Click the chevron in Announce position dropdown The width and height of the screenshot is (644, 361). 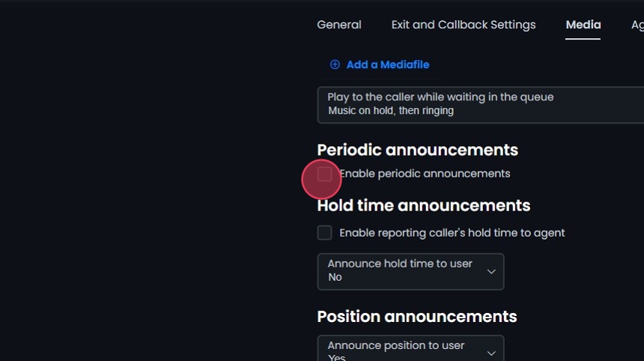[491, 352]
